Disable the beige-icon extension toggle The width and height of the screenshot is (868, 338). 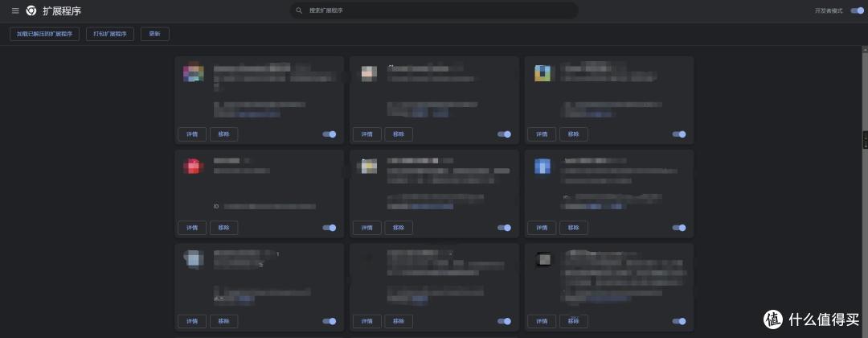point(504,134)
